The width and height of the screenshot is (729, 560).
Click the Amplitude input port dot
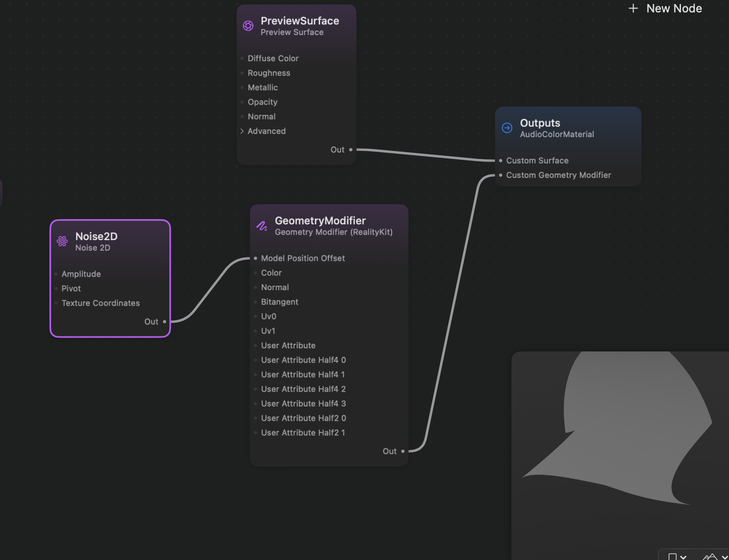(56, 274)
